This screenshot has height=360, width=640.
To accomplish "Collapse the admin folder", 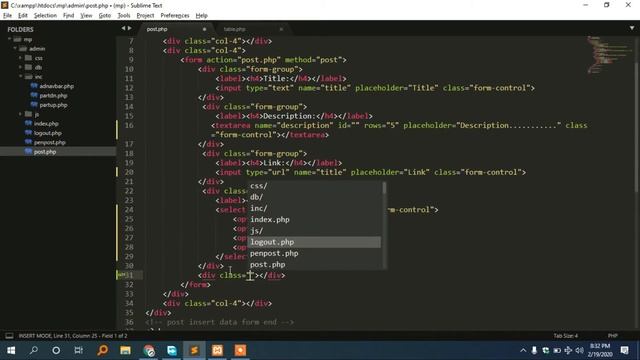I will (x=15, y=49).
